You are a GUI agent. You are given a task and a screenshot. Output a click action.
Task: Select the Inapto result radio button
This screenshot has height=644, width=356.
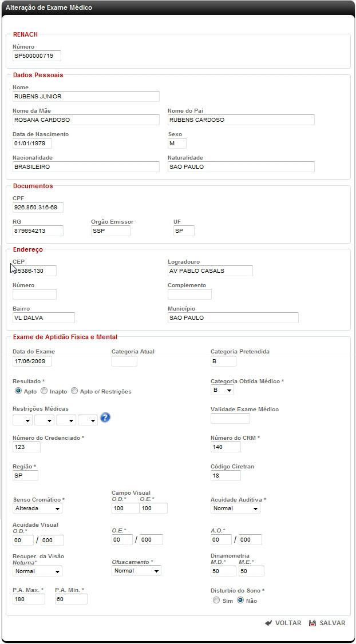[x=44, y=391]
